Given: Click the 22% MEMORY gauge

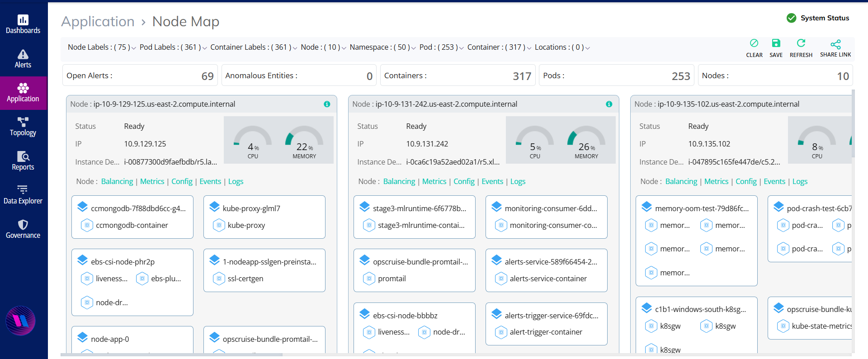Looking at the screenshot, I should (x=304, y=142).
